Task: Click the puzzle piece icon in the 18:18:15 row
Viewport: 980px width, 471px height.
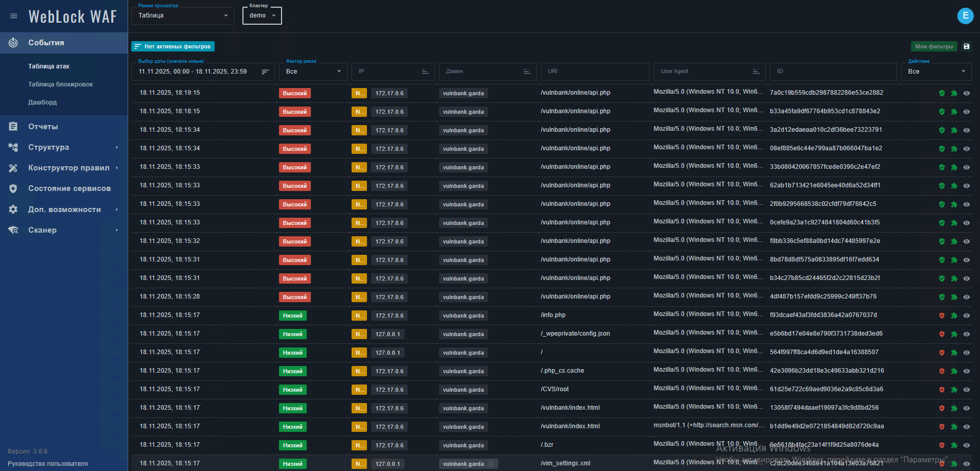Action: tap(954, 112)
